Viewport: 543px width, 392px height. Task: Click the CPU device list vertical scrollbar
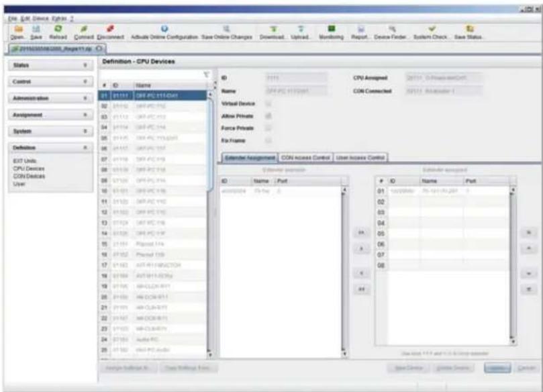point(210,224)
